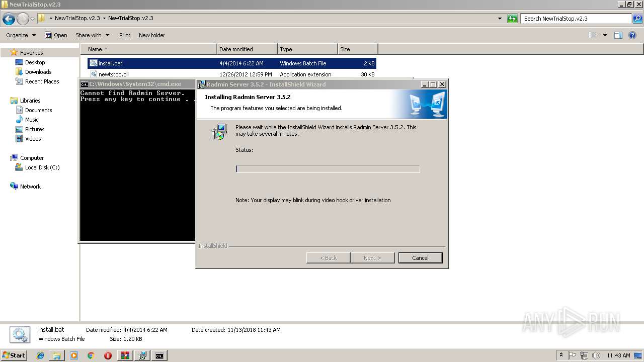
Task: Click the volume speaker tray icon
Action: (x=595, y=355)
